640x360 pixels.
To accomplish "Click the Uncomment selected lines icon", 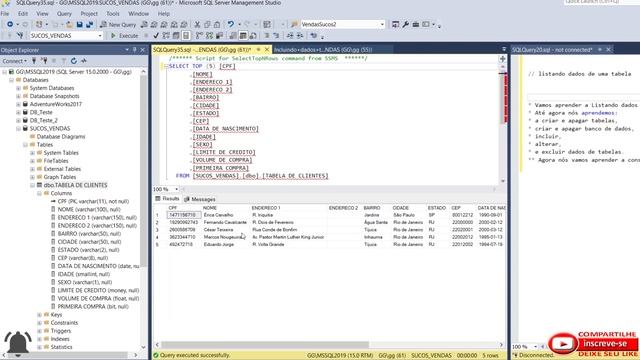I will pos(276,36).
